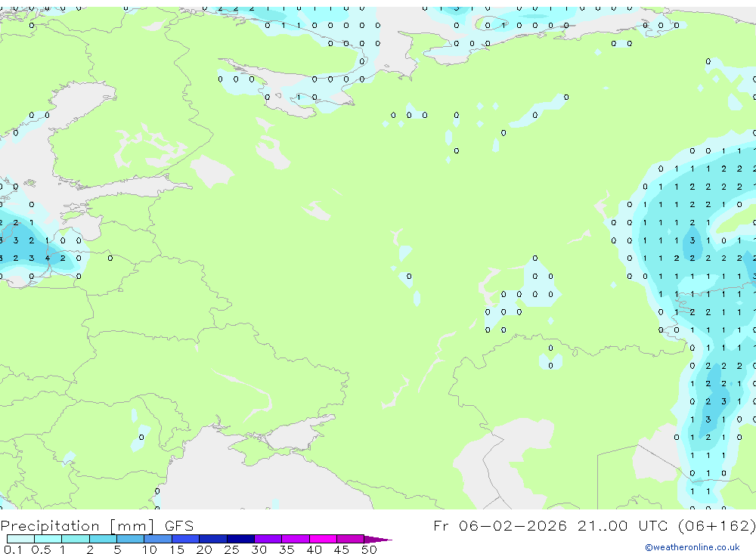Screen dimensions: 756x554
Task: Click the '25' legend scale label
Action: point(231,549)
